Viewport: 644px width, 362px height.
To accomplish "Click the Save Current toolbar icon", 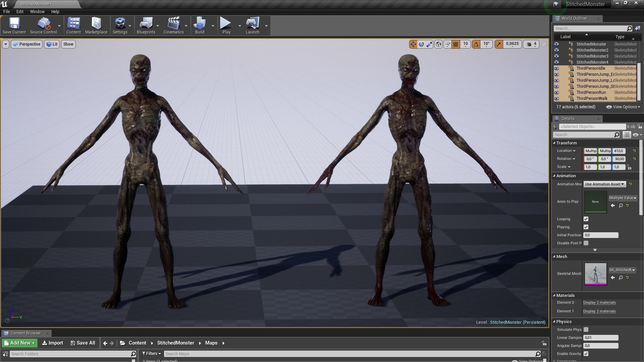I will (x=14, y=25).
